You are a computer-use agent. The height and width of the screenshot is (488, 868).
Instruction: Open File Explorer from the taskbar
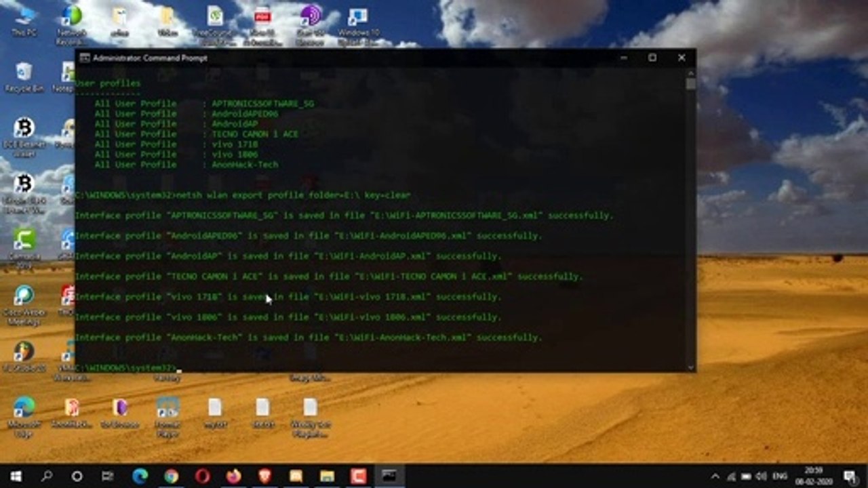[327, 476]
